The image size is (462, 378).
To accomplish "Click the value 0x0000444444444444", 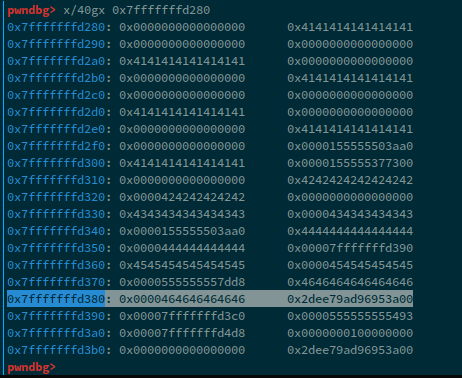I will pyautogui.click(x=182, y=248).
